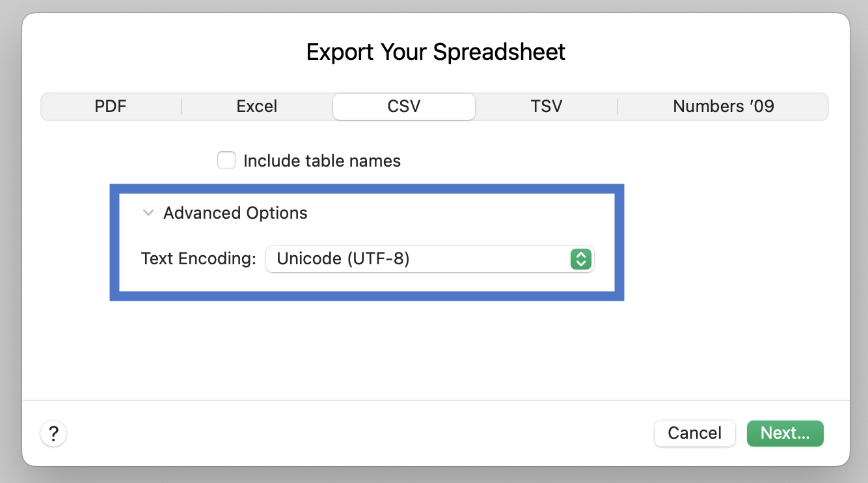Click the horizontal separator line above Cancel
The width and height of the screenshot is (868, 483).
tap(435, 400)
